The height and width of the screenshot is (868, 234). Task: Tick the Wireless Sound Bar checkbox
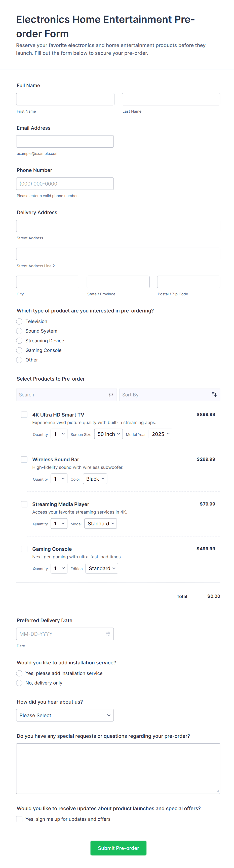point(24,459)
